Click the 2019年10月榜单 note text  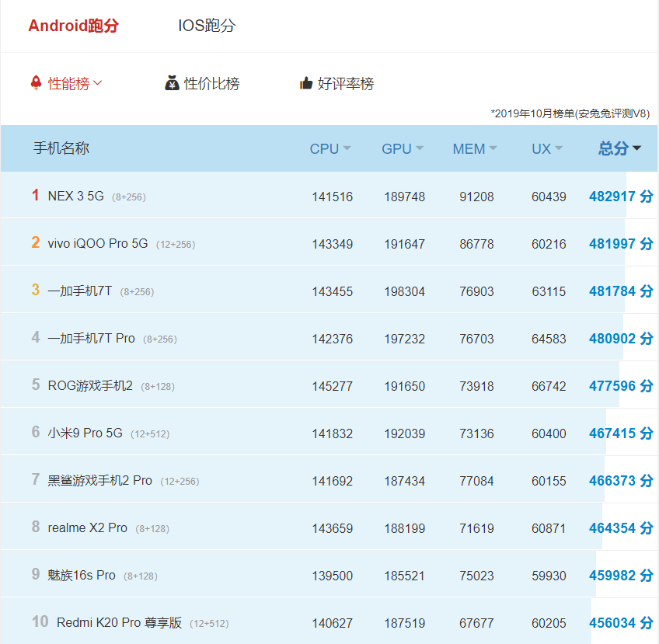pyautogui.click(x=570, y=113)
